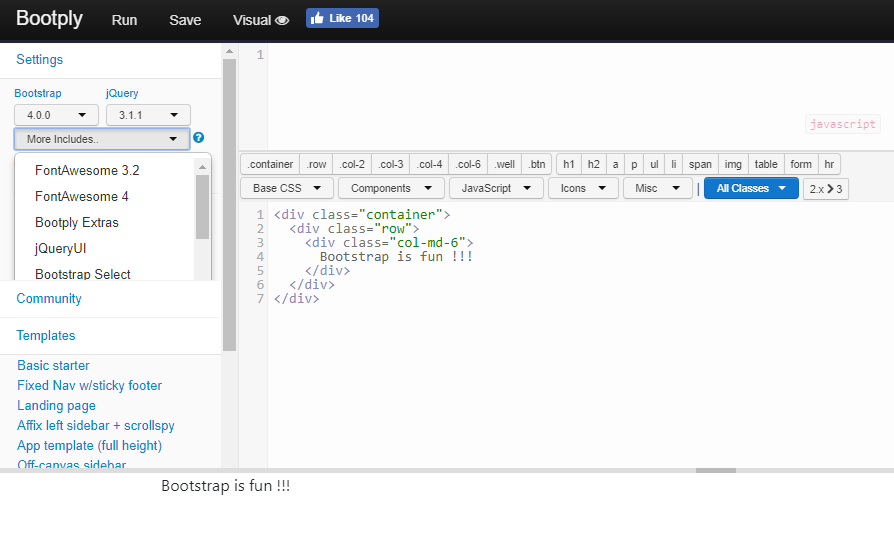Viewport: 894px width, 542px height.
Task: Insert .col-6 snippet
Action: coord(468,164)
